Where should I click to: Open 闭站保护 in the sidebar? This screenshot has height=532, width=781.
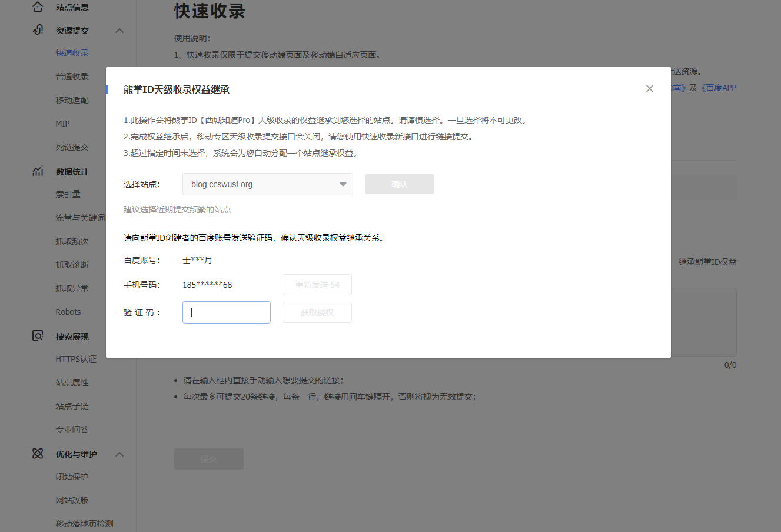click(x=72, y=477)
